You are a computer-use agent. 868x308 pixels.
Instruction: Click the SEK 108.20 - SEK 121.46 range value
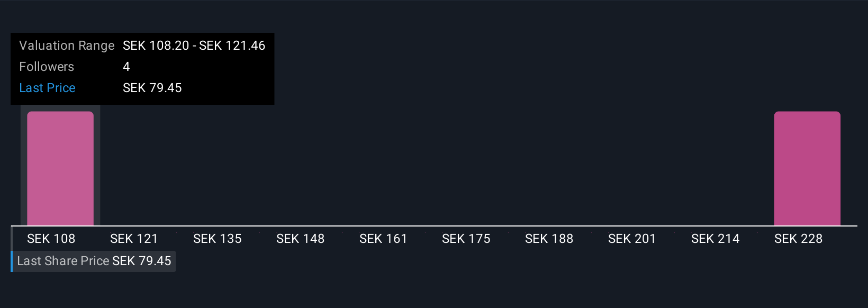[x=194, y=46]
